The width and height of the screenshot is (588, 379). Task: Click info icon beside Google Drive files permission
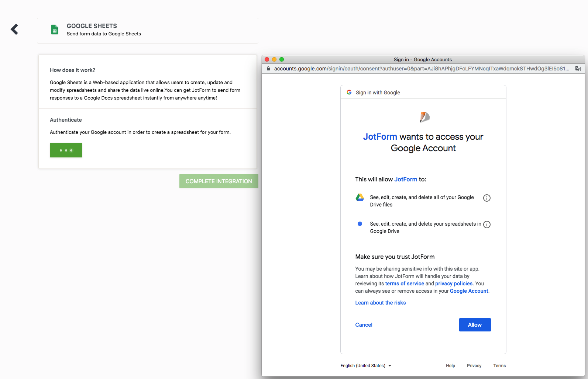(487, 198)
